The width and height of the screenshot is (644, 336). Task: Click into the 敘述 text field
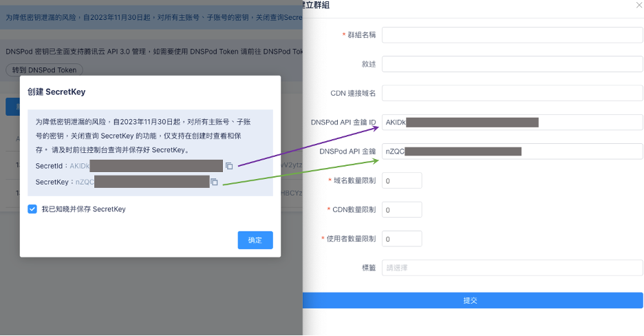click(x=512, y=64)
